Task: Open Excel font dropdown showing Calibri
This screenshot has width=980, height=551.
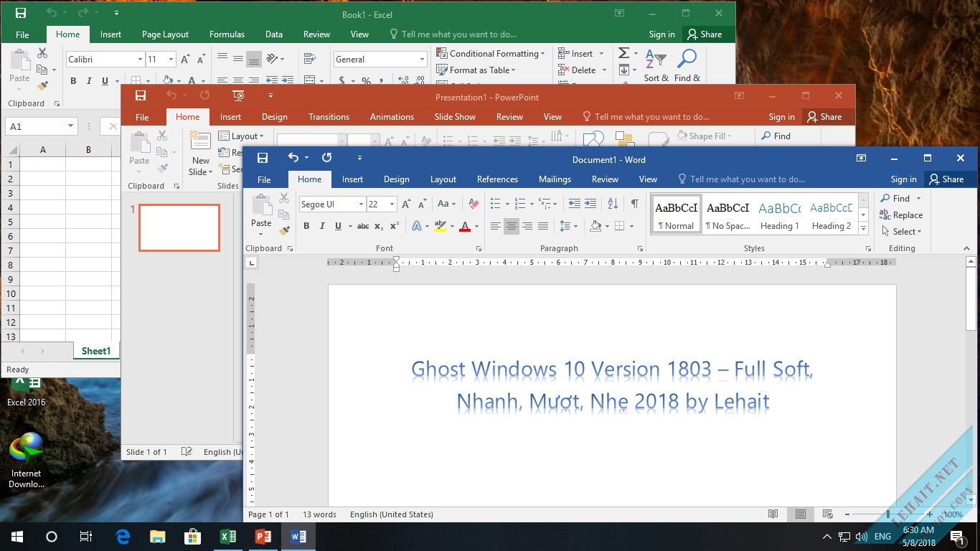Action: tap(140, 60)
